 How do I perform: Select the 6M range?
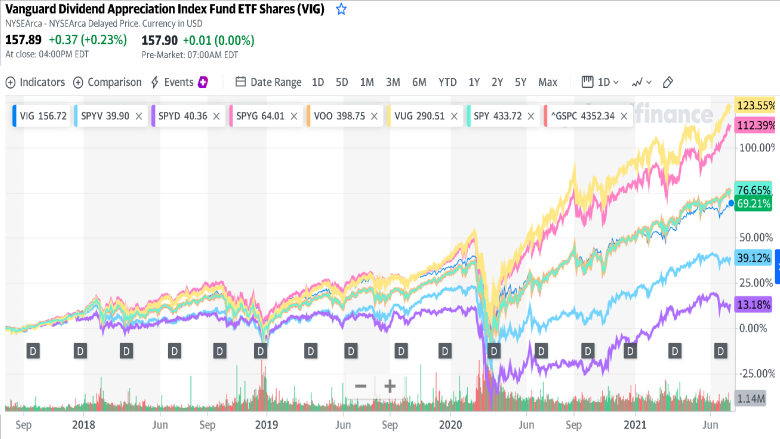(419, 82)
